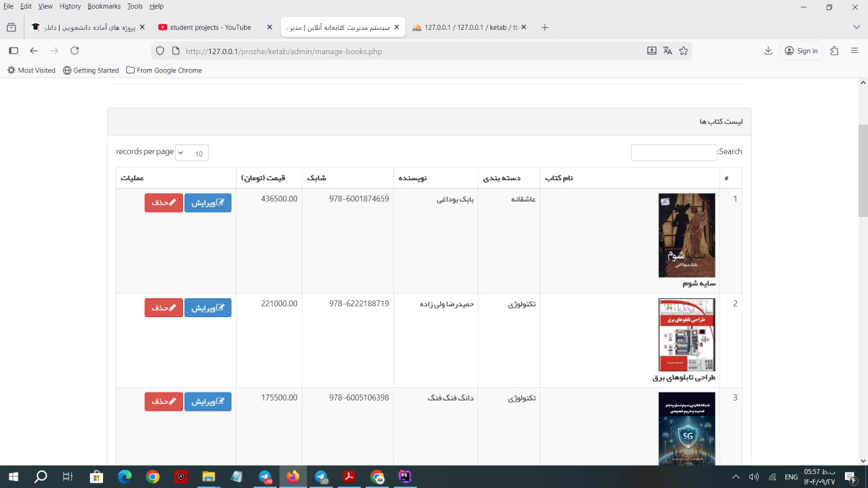Expand the records per page dropdown
The width and height of the screenshot is (868, 488).
(192, 153)
